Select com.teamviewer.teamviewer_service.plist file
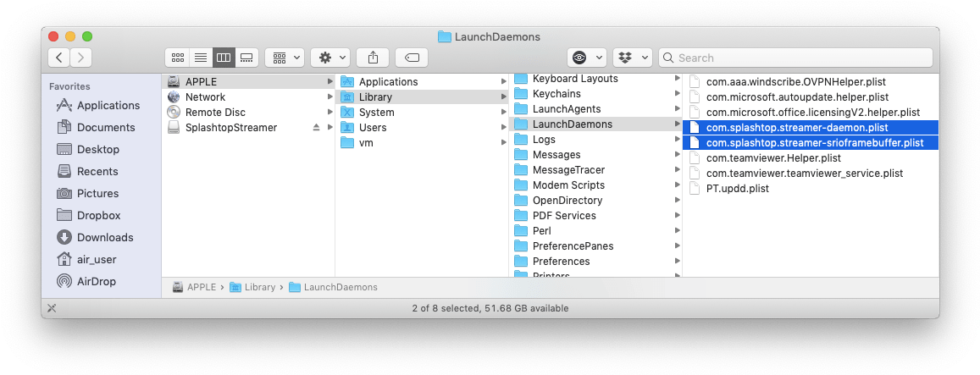 coord(811,174)
